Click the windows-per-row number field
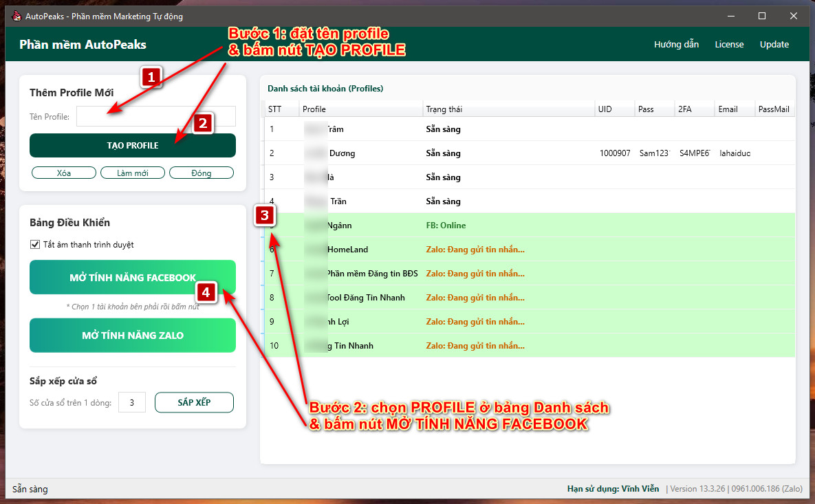Screen dimensions: 815x504 [x=132, y=402]
